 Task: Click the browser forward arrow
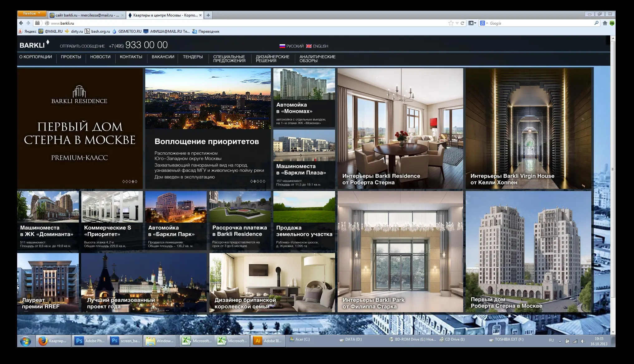[28, 23]
